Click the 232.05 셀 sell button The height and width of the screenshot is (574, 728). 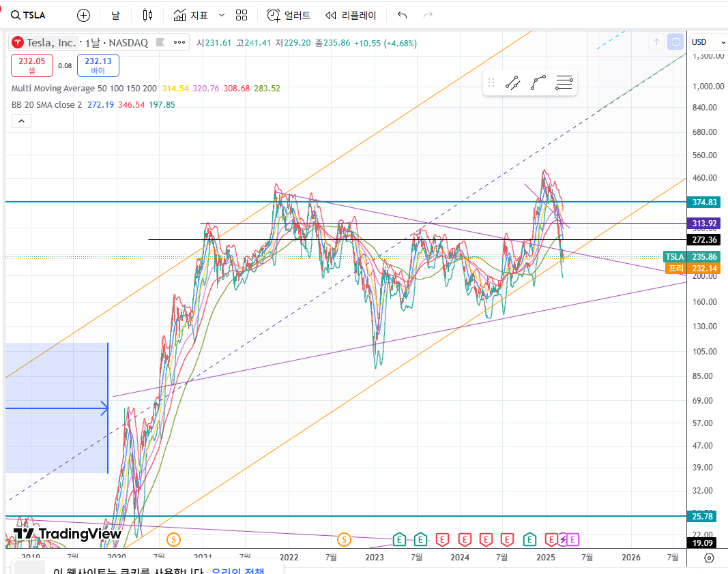[x=32, y=65]
